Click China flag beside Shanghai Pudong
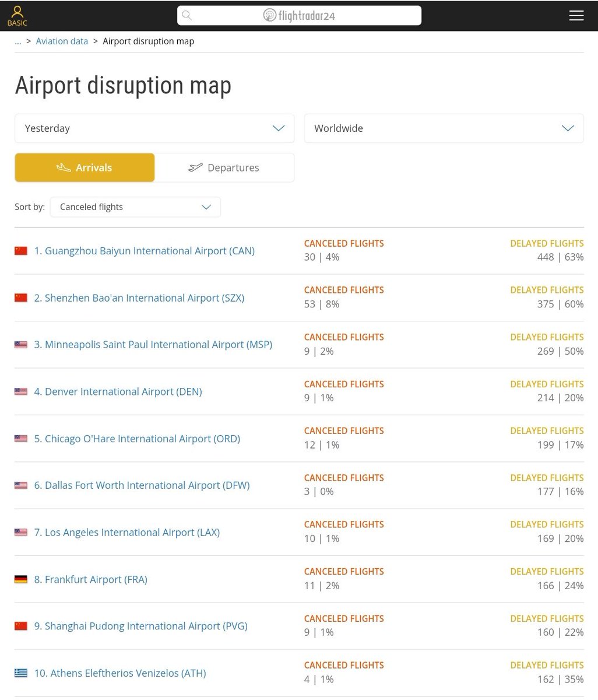 click(x=21, y=626)
